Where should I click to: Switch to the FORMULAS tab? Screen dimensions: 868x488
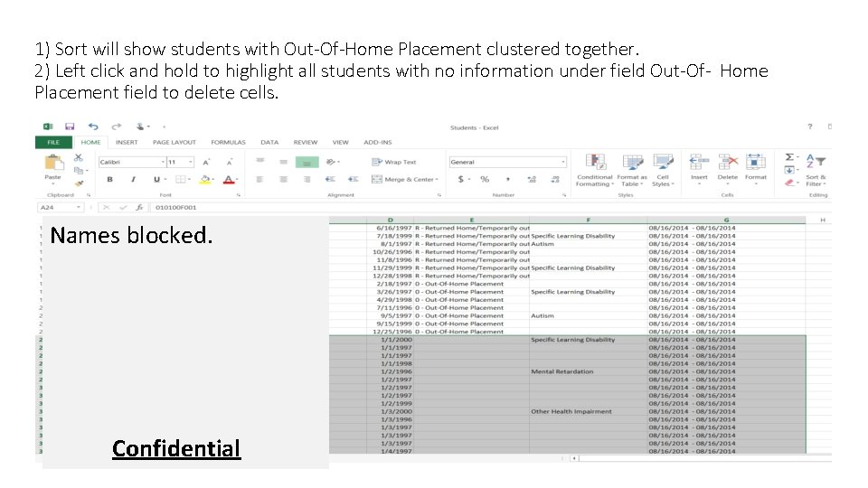tap(228, 142)
